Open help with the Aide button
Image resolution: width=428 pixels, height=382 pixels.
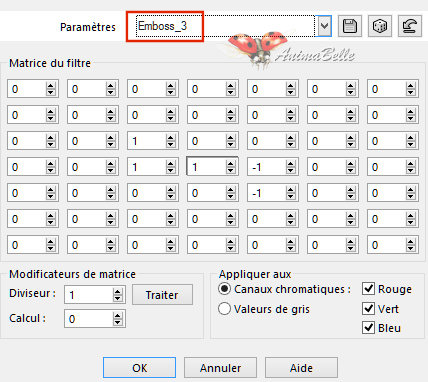[x=301, y=368]
